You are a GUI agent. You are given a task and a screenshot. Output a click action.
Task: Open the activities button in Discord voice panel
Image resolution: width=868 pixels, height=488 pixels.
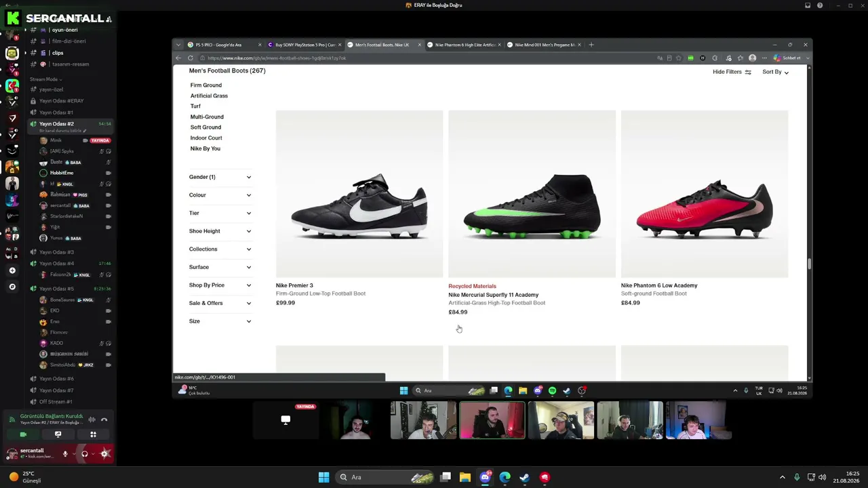tap(93, 434)
